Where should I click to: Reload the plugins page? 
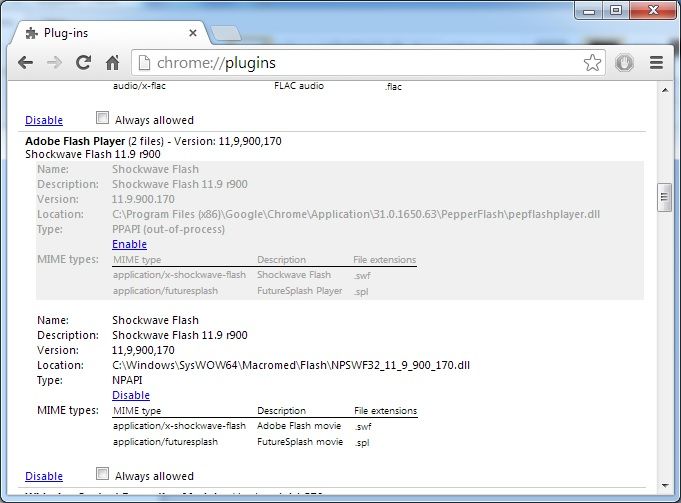83,63
